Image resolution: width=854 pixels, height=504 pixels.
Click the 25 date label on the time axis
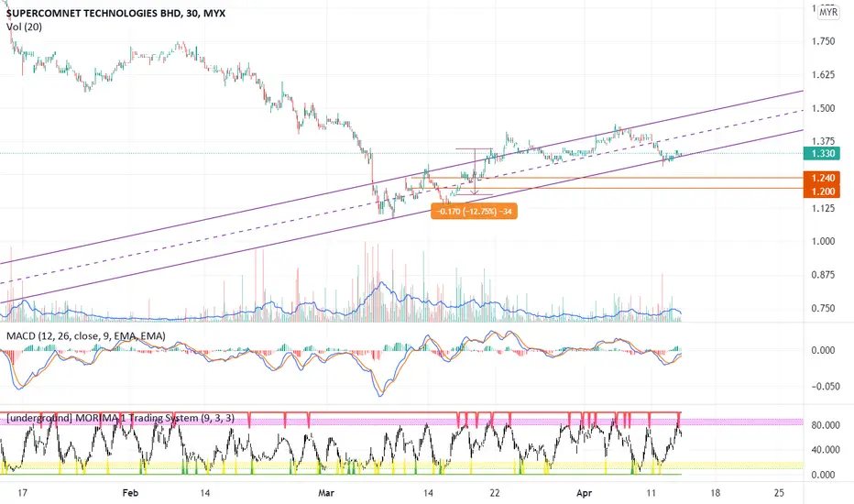[779, 493]
